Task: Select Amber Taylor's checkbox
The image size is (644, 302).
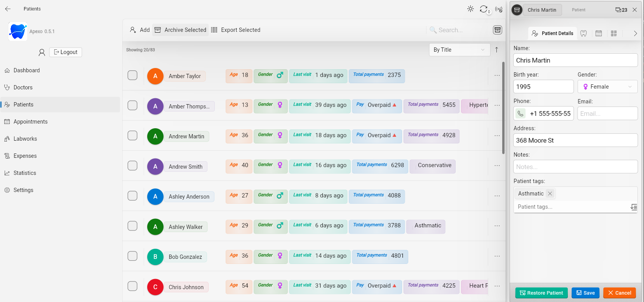Action: tap(132, 75)
